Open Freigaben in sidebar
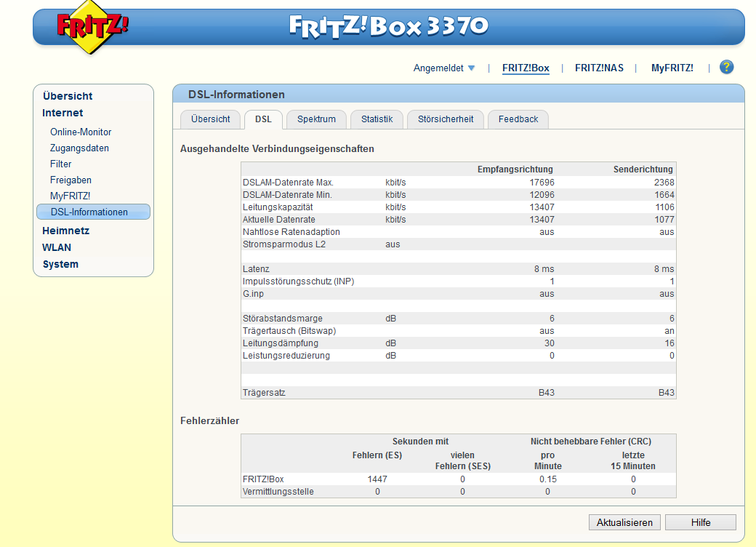Screen dimensions: 756x547 (71, 180)
